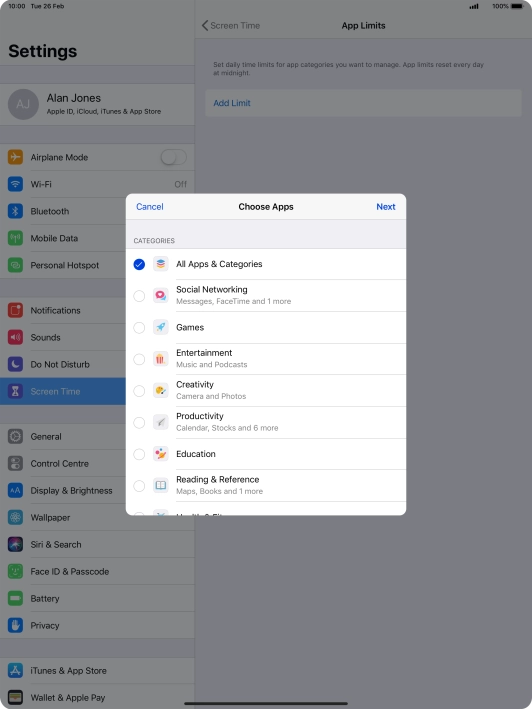The image size is (532, 709).
Task: Tap the Sounds speaker icon
Action: point(15,337)
